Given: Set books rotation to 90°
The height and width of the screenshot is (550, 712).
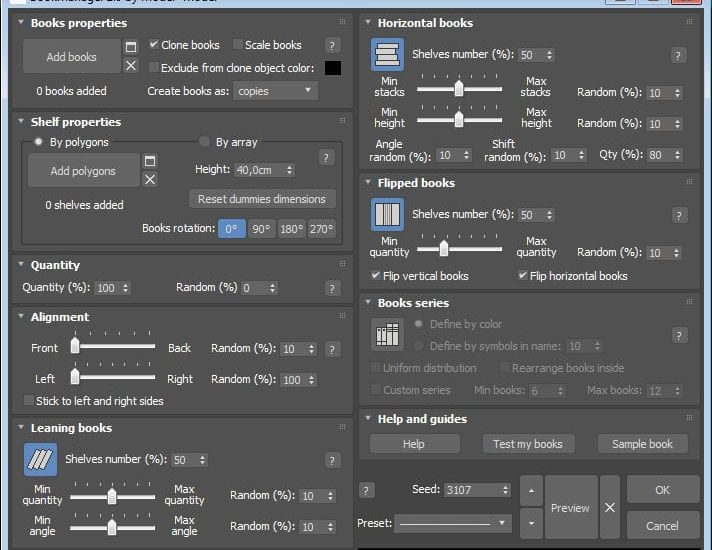Looking at the screenshot, I should tap(261, 229).
